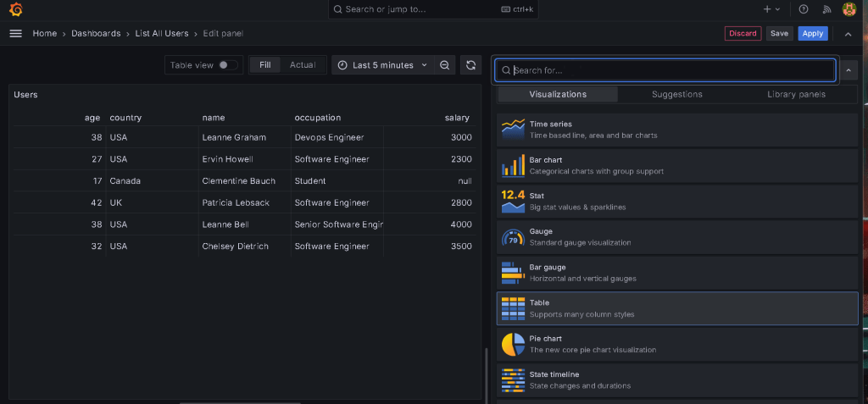868x404 pixels.
Task: Select the Bar chart visualization
Action: (677, 165)
